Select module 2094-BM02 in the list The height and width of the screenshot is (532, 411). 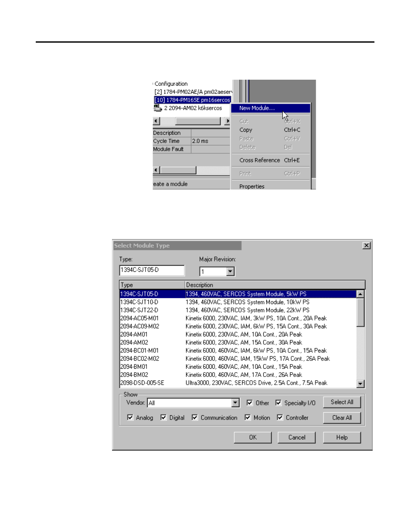click(x=238, y=375)
